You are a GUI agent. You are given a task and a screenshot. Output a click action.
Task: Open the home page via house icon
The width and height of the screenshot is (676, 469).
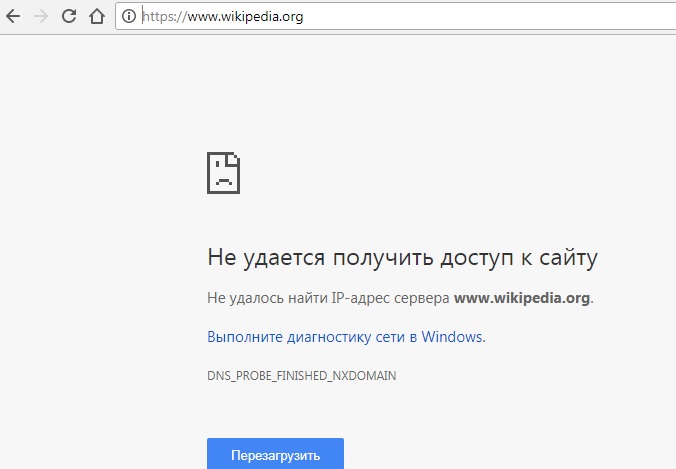click(97, 16)
